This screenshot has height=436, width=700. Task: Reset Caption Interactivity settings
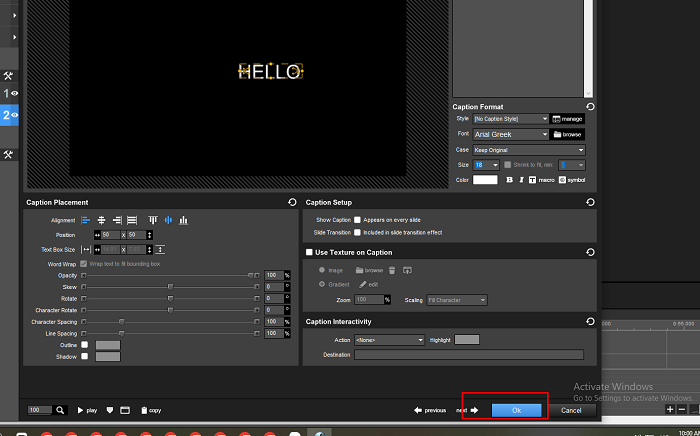[590, 321]
